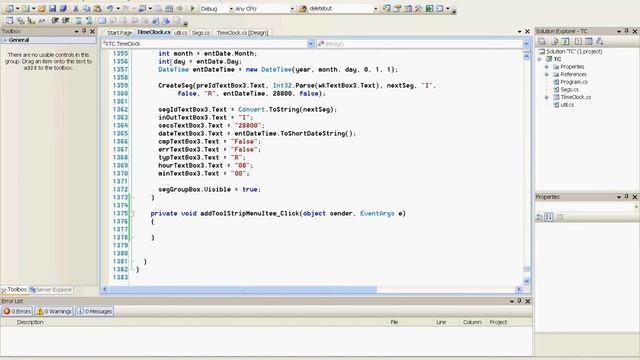
Task: Uncomment selected lines icon
Action: [89, 20]
